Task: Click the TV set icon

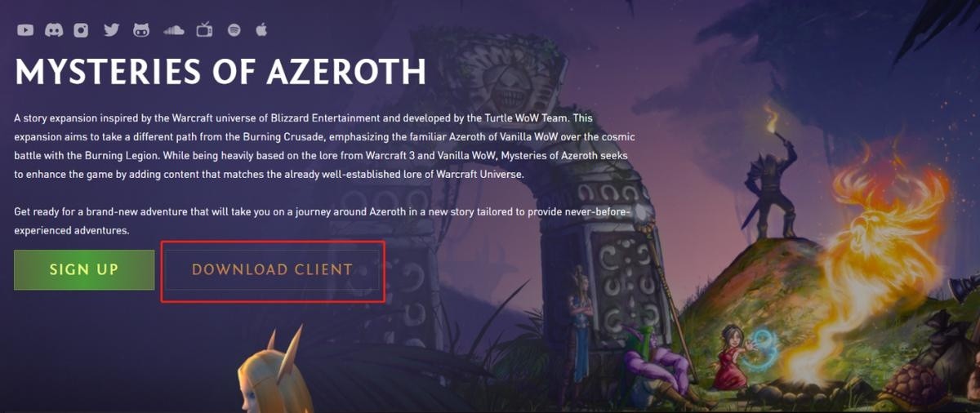Action: tap(204, 30)
